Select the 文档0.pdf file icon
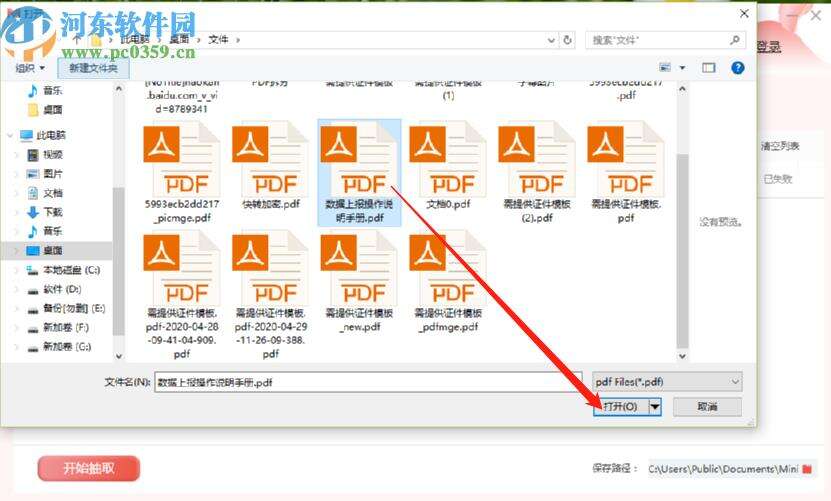 [448, 159]
